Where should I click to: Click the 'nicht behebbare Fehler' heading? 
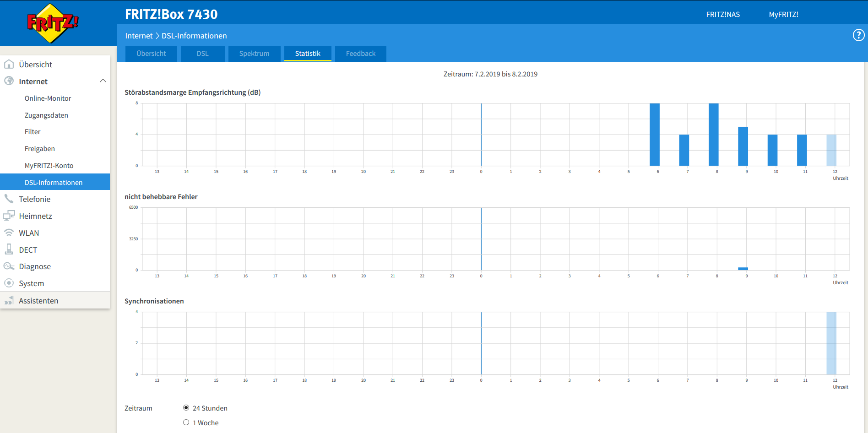161,197
